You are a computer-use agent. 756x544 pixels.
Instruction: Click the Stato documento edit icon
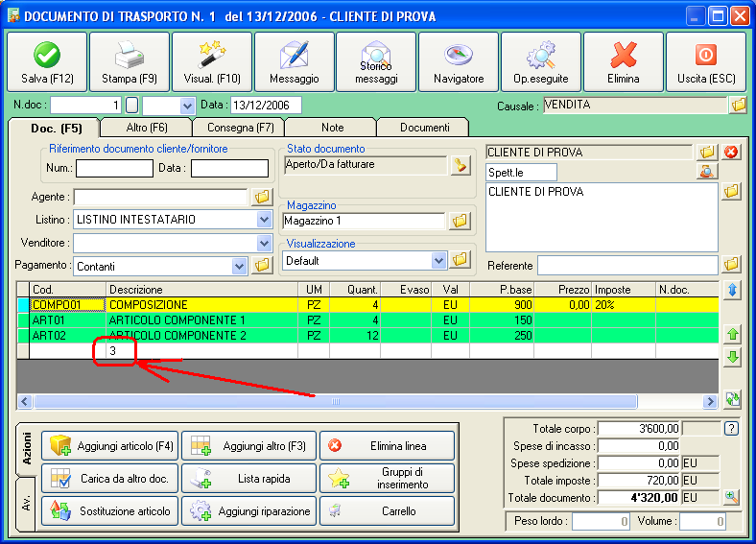tap(461, 165)
